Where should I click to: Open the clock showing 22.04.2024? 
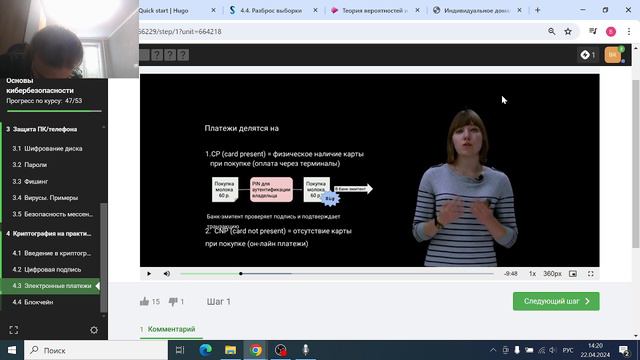(x=595, y=350)
